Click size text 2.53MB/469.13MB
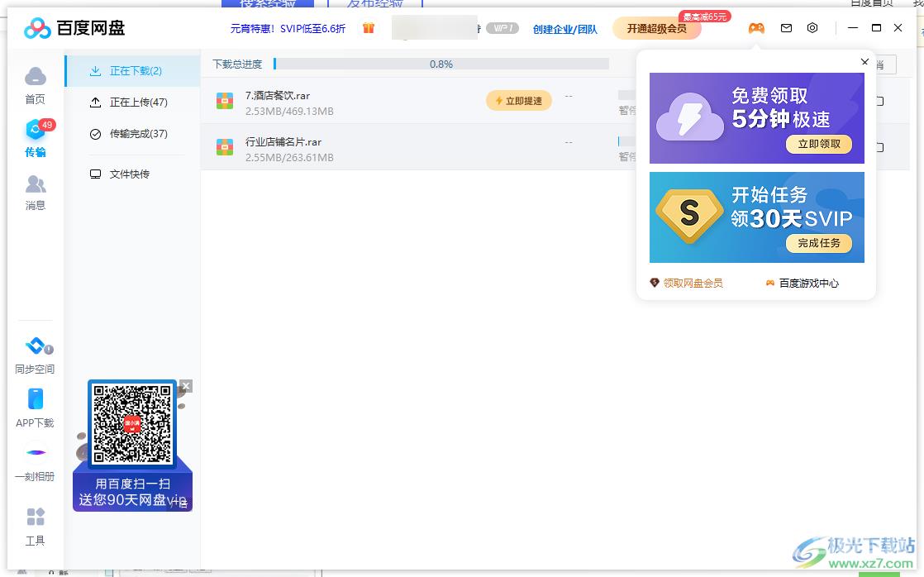The image size is (924, 577). (x=289, y=111)
